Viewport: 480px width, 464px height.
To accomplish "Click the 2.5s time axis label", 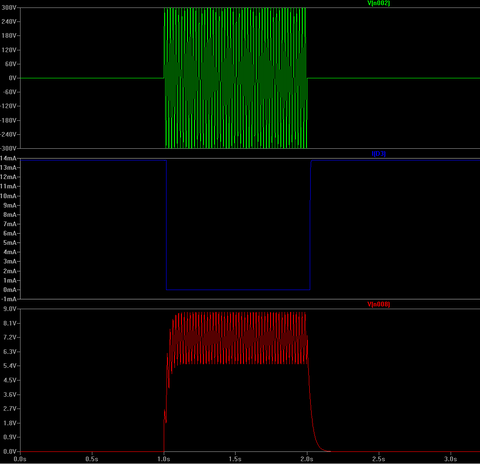I will tap(378, 459).
